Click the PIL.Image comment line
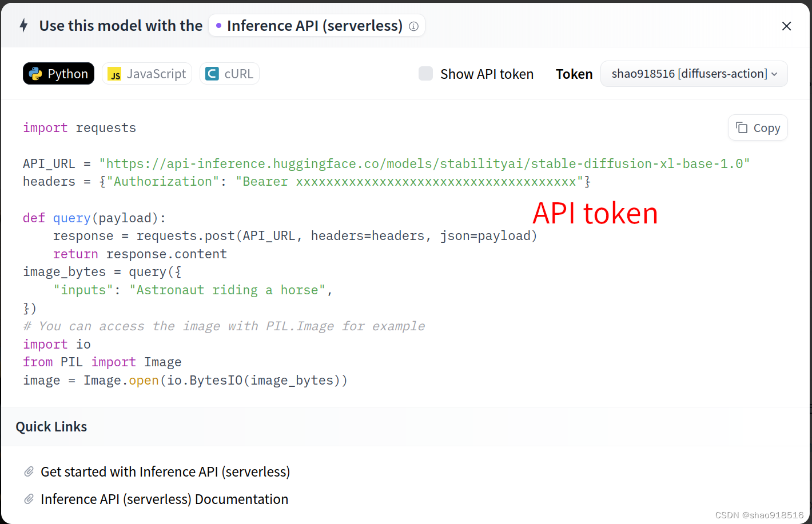812x524 pixels. pyautogui.click(x=224, y=326)
